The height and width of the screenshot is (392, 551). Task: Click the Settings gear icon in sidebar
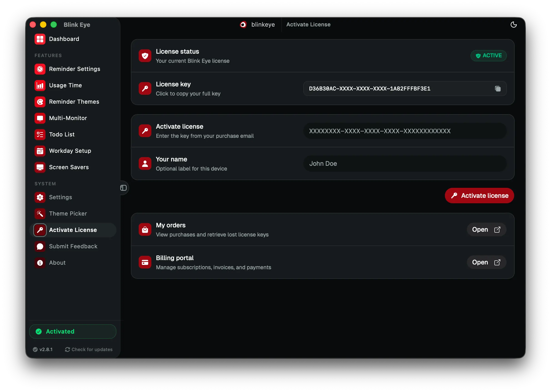40,197
